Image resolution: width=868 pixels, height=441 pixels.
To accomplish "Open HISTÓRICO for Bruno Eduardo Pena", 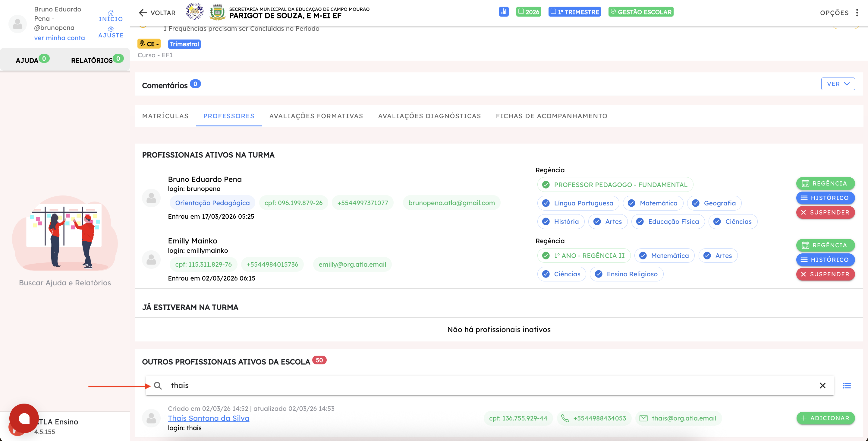I will tap(825, 198).
